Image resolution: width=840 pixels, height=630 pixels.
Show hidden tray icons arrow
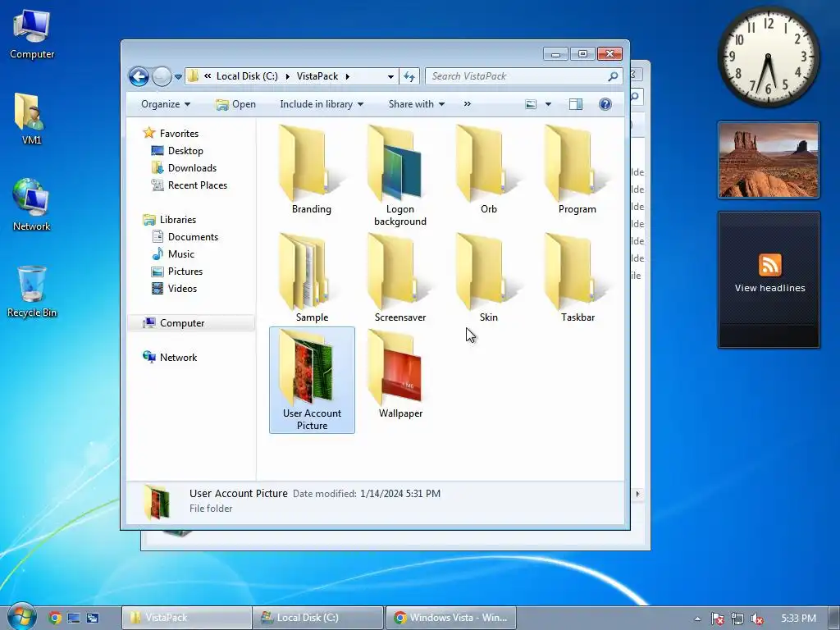point(697,619)
